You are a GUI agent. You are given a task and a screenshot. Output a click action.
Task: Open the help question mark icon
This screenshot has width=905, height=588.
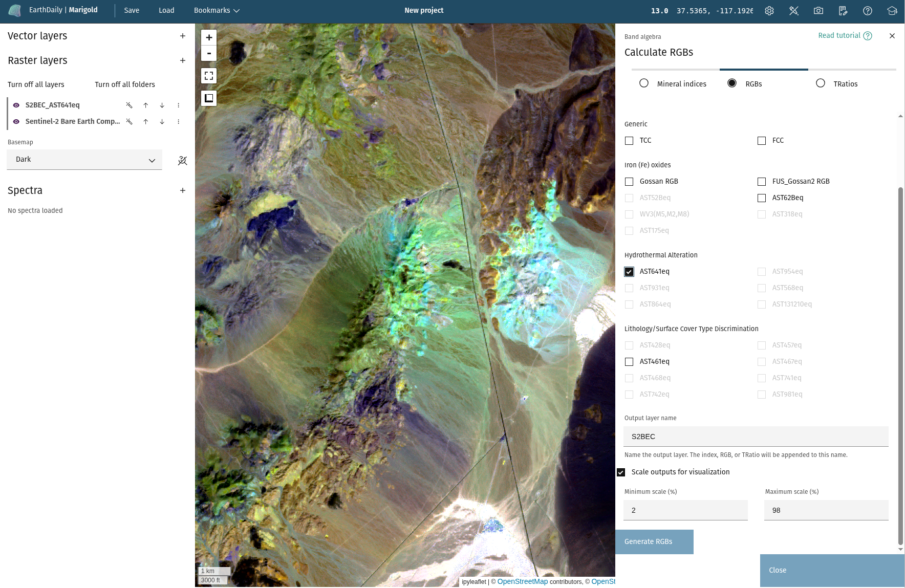coord(867,11)
